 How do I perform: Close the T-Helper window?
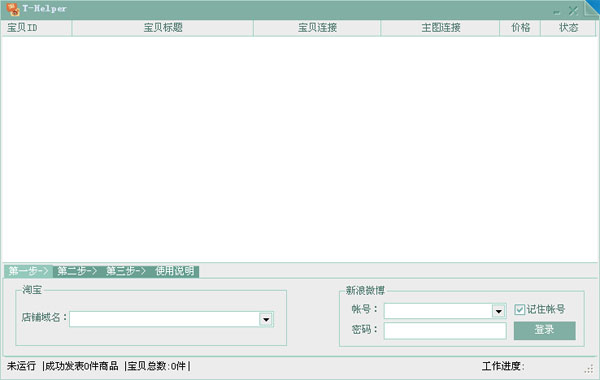pos(573,11)
